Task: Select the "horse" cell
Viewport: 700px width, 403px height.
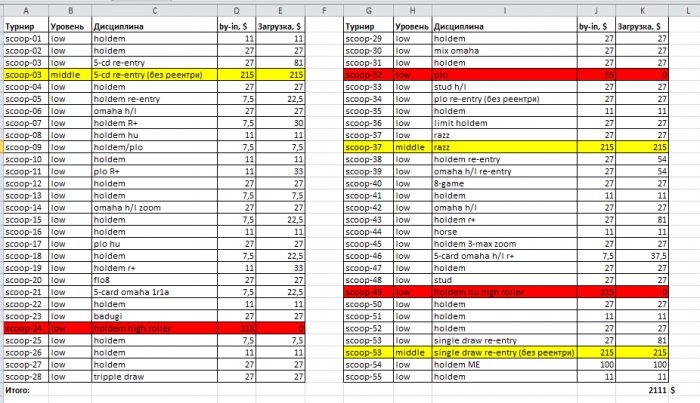Action: pos(504,232)
